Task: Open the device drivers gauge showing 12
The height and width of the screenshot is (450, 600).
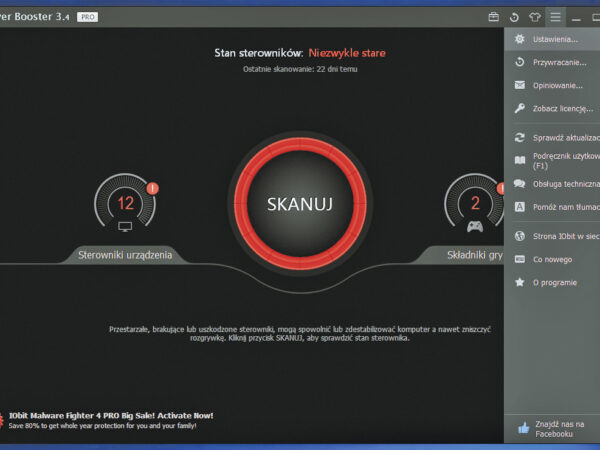Action: 126,205
